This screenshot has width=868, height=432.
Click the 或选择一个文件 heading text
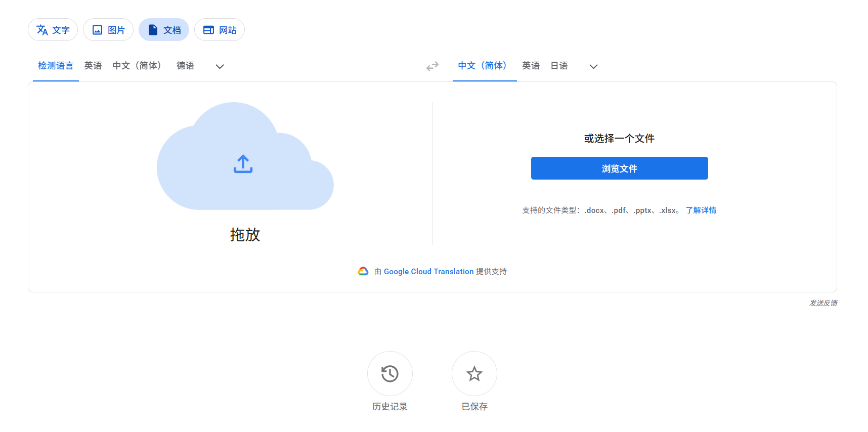click(x=620, y=139)
